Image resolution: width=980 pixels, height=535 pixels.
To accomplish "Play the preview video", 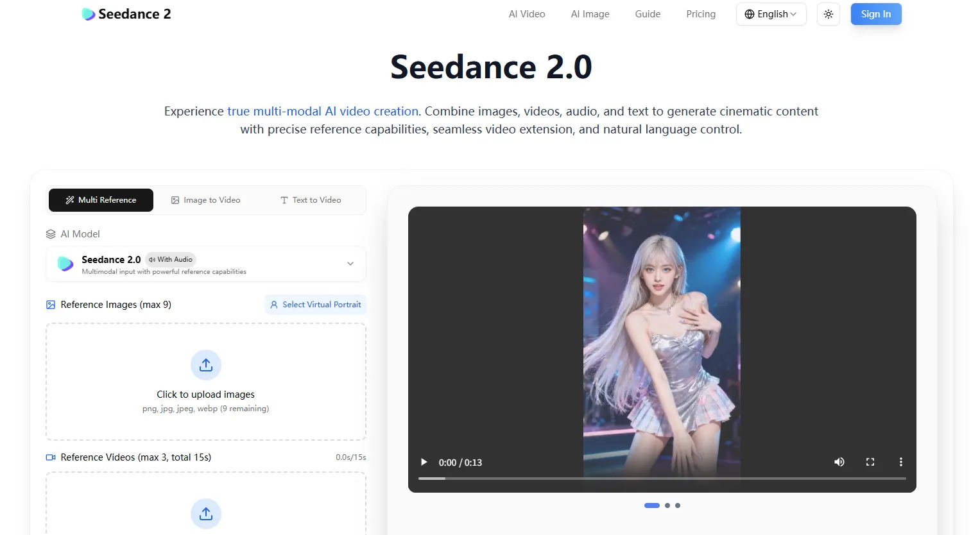I will [424, 462].
